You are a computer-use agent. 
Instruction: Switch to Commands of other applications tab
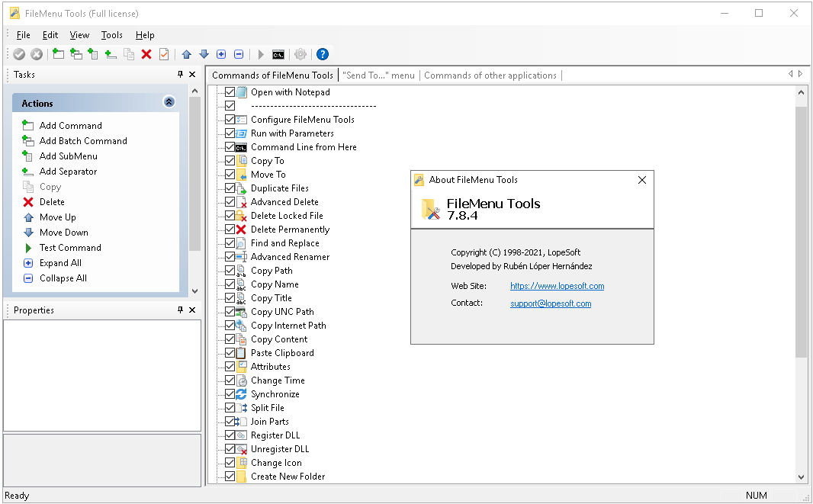490,75
